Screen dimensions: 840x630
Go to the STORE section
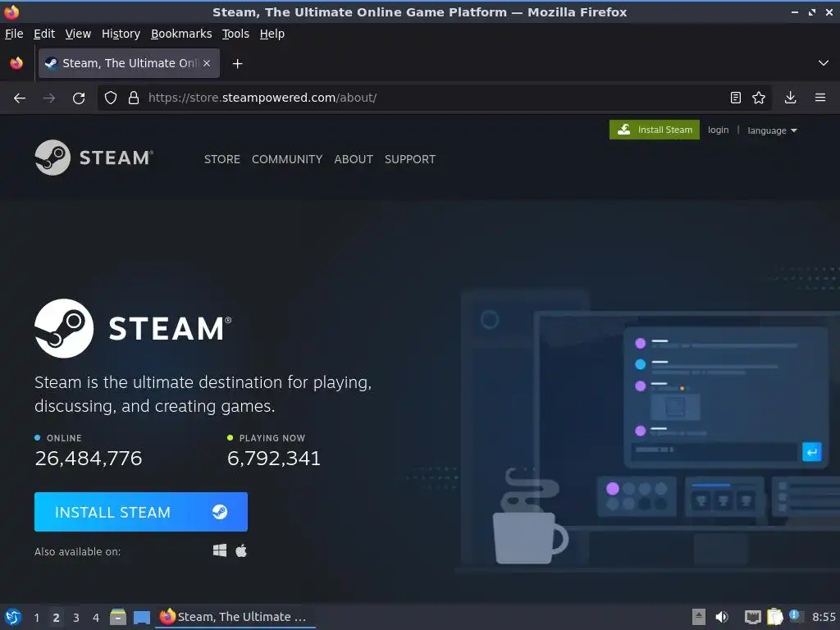click(221, 159)
